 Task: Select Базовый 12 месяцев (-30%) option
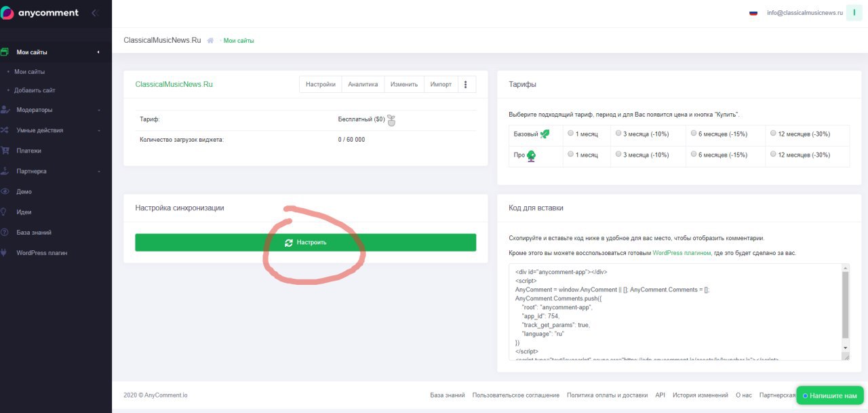tap(773, 134)
